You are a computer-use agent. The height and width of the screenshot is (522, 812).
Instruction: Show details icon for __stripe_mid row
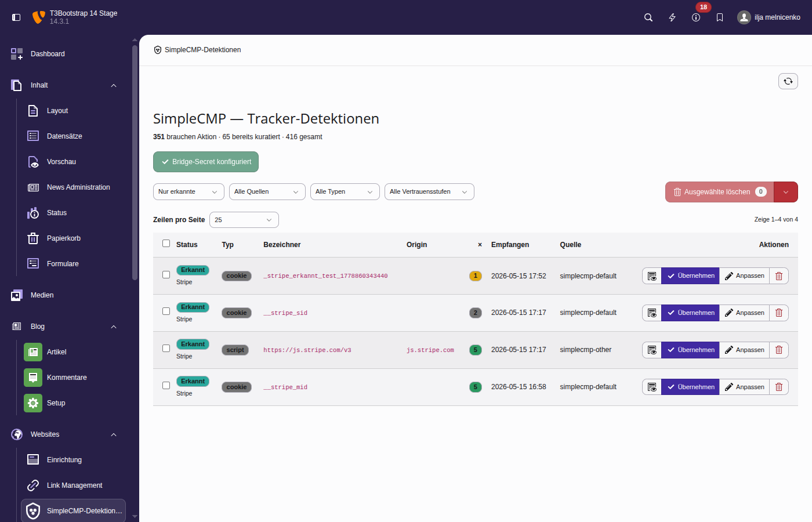652,387
